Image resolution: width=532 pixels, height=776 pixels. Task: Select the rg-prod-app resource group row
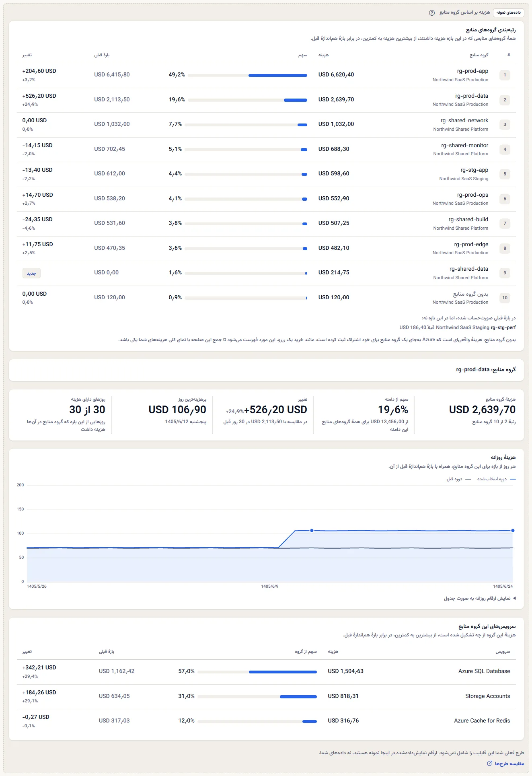tap(266, 75)
